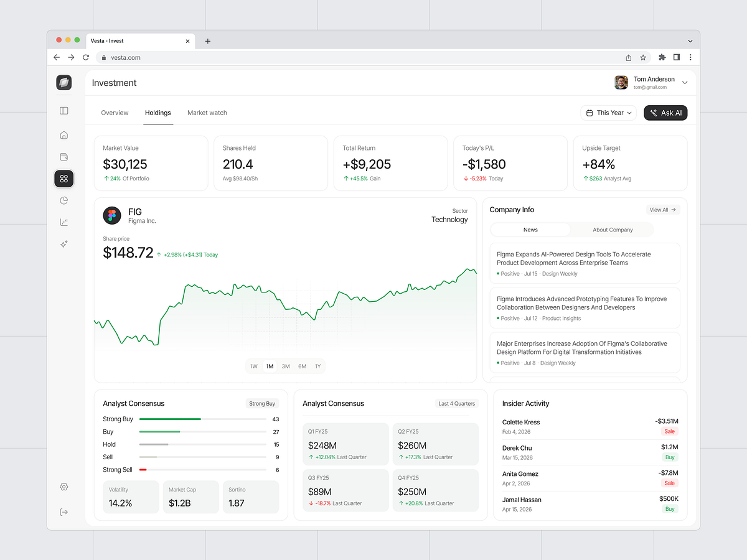Viewport: 747px width, 560px height.
Task: Bookmark the page with star icon
Action: point(643,57)
